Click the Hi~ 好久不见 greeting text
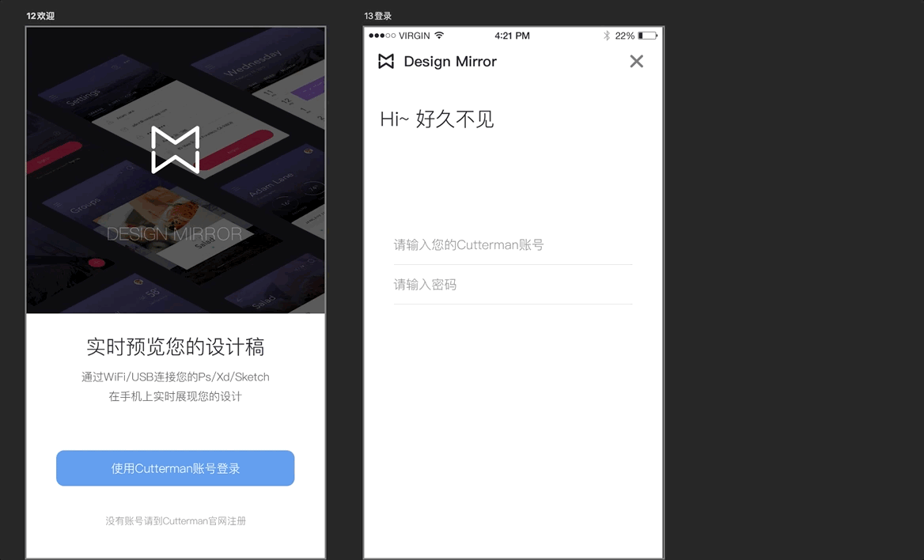This screenshot has width=924, height=560. (437, 119)
